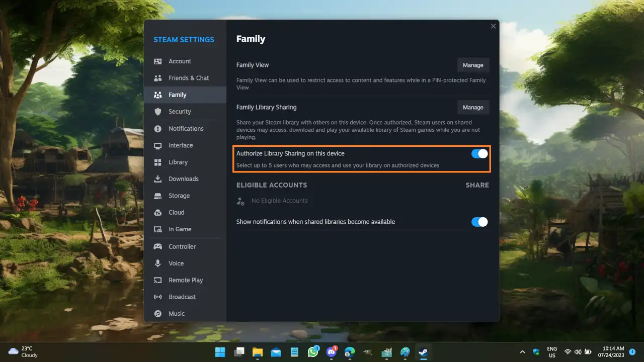This screenshot has height=362, width=644.
Task: Open the weather widget showing 23°C Cloudy
Action: pyautogui.click(x=23, y=352)
